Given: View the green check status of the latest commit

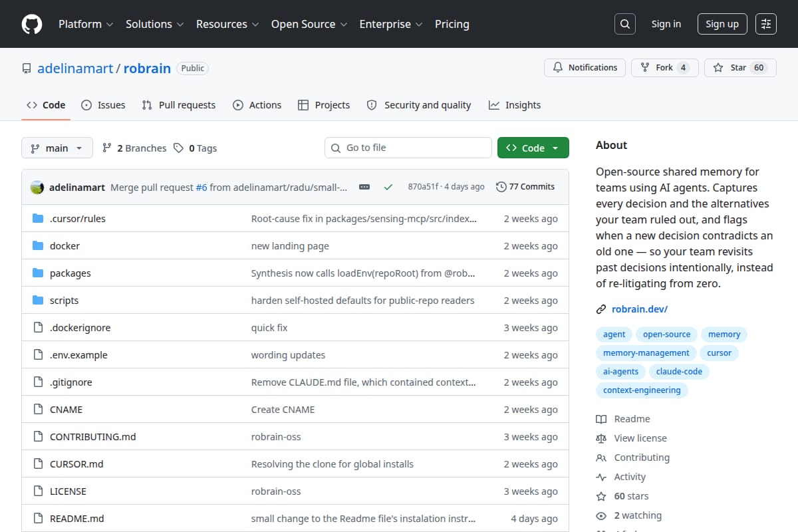Looking at the screenshot, I should (x=388, y=187).
